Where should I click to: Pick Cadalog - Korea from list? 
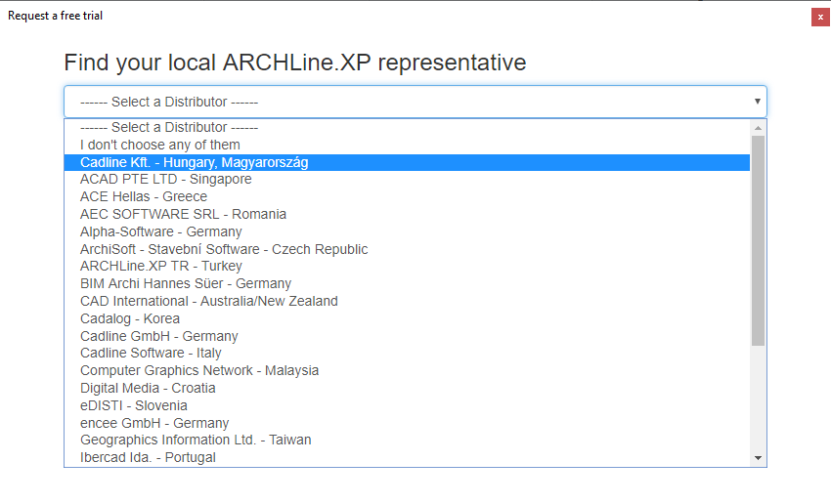(x=130, y=318)
